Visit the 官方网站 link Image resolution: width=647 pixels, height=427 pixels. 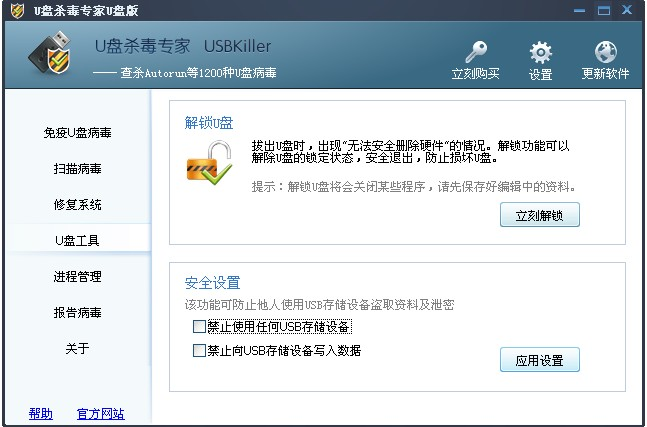[x=101, y=413]
